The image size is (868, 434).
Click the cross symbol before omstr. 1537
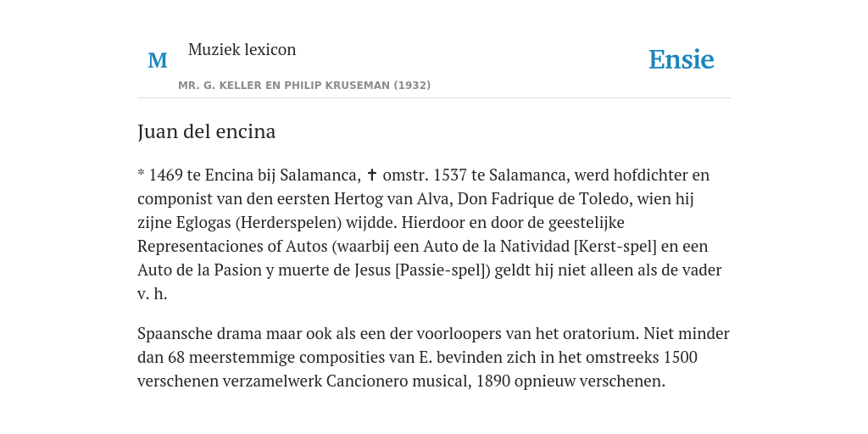click(x=372, y=175)
